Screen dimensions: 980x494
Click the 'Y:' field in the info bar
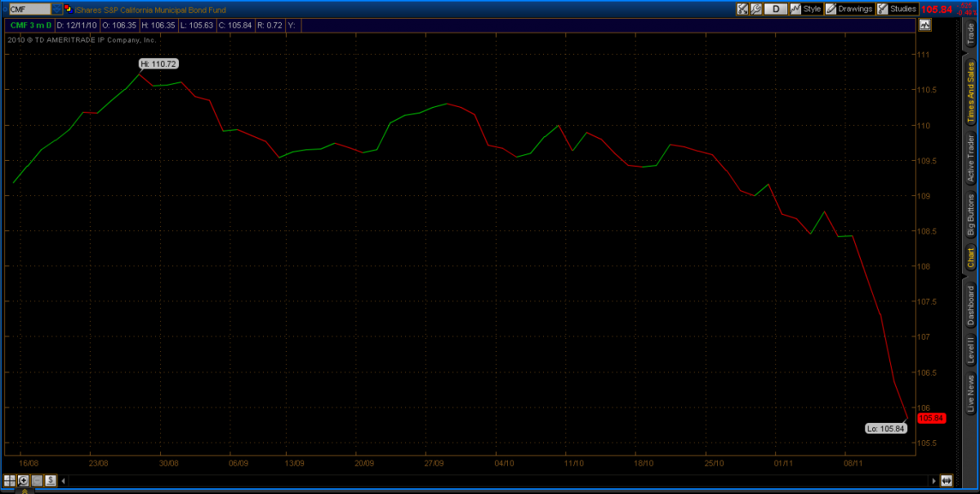coord(292,25)
